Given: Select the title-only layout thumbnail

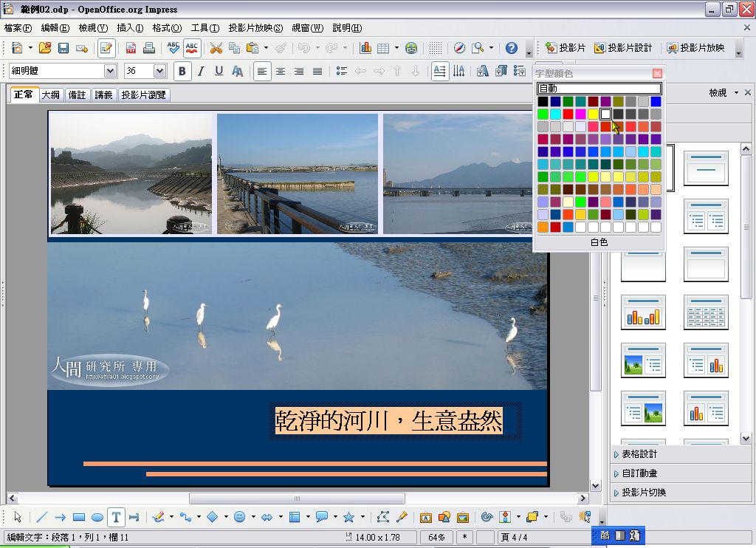Looking at the screenshot, I should point(643,265).
